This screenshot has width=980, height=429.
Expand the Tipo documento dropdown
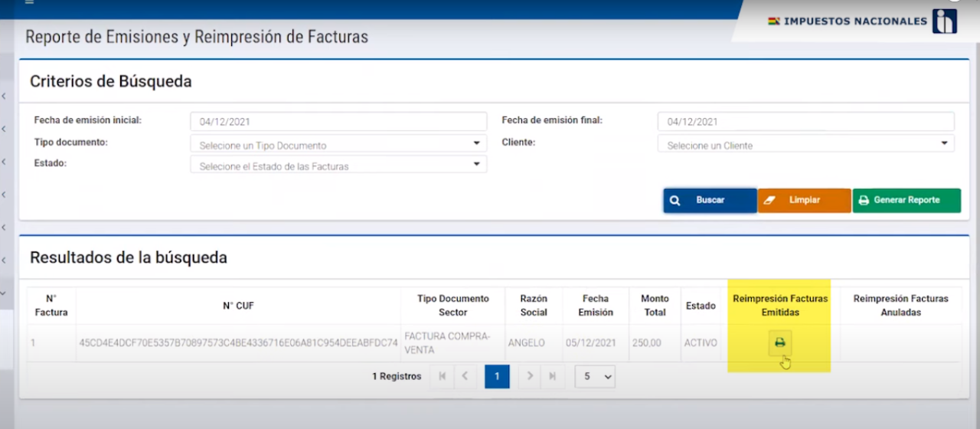pyautogui.click(x=338, y=145)
